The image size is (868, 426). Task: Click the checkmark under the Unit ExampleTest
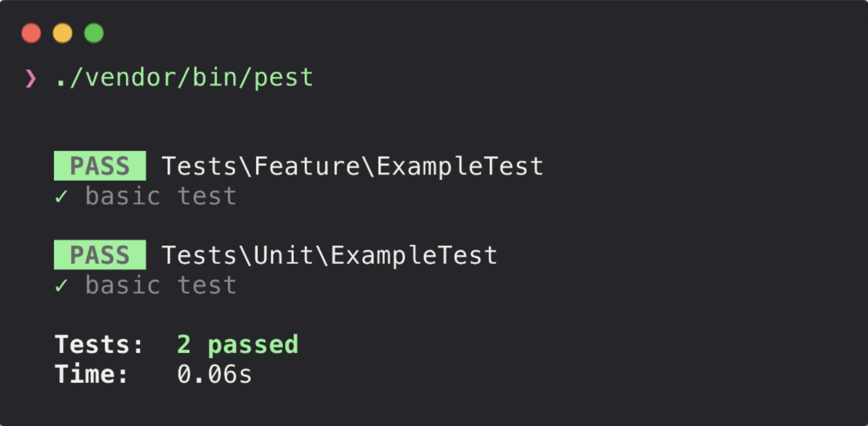pos(61,285)
